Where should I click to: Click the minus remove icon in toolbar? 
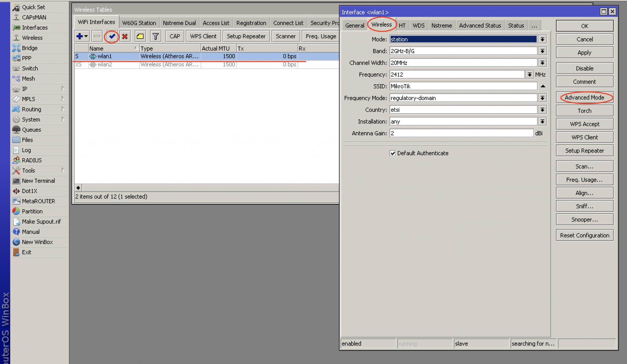(97, 36)
